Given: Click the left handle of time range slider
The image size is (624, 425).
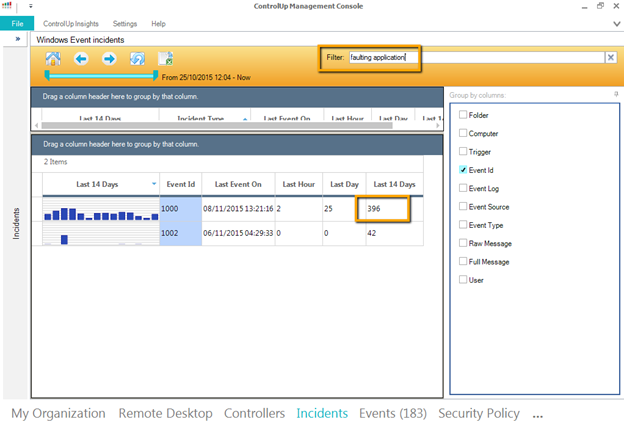Looking at the screenshot, I should [x=47, y=76].
